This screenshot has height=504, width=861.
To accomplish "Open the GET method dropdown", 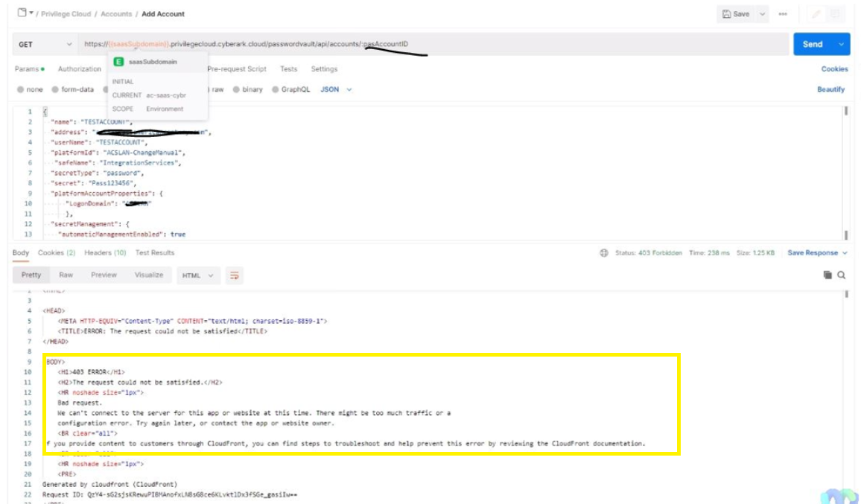I will pyautogui.click(x=45, y=45).
